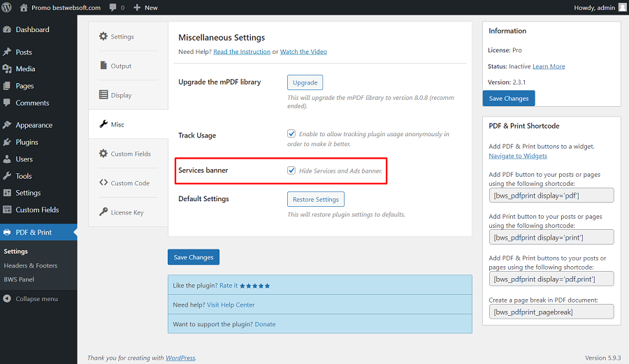Click Save Changes below the settings form
The width and height of the screenshot is (629, 364).
pos(194,257)
